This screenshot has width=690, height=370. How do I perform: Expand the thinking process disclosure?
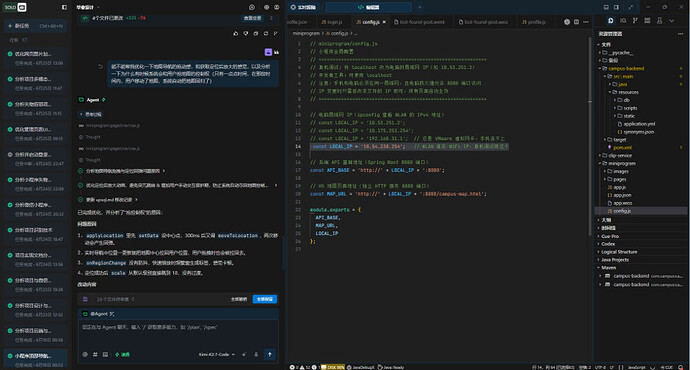(x=91, y=114)
